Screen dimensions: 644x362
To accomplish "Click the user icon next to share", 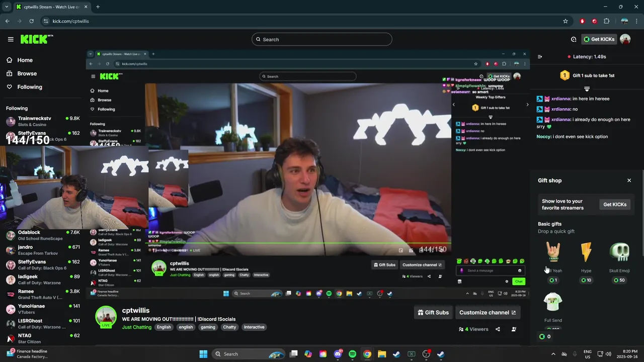I will coord(514,329).
